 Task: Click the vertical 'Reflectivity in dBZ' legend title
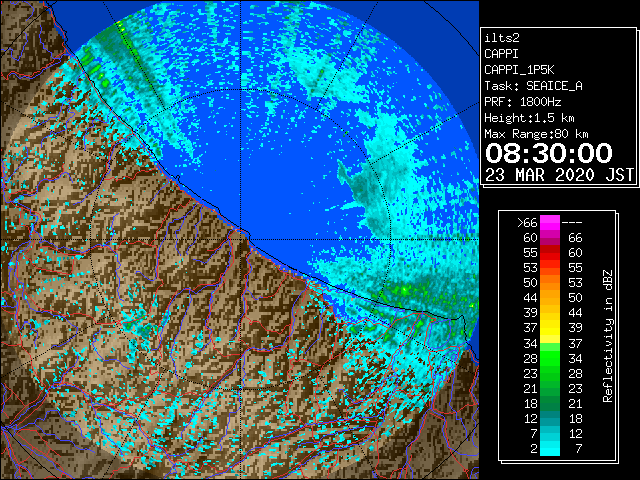coord(608,336)
